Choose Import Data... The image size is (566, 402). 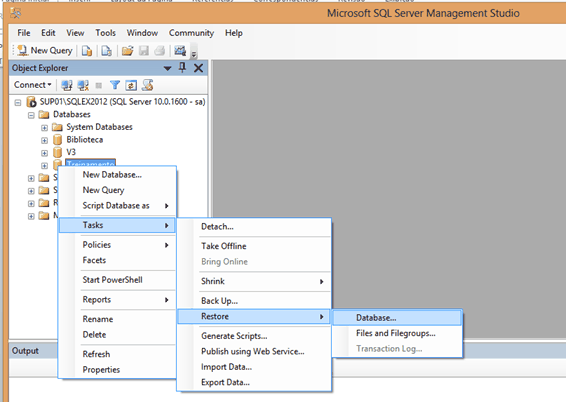pyautogui.click(x=254, y=367)
